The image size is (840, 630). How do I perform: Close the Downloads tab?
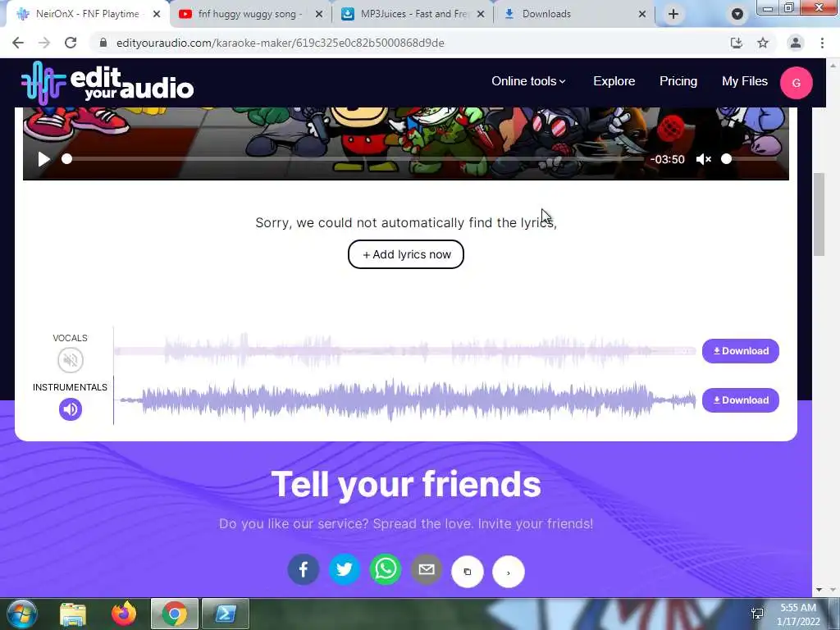(x=642, y=14)
